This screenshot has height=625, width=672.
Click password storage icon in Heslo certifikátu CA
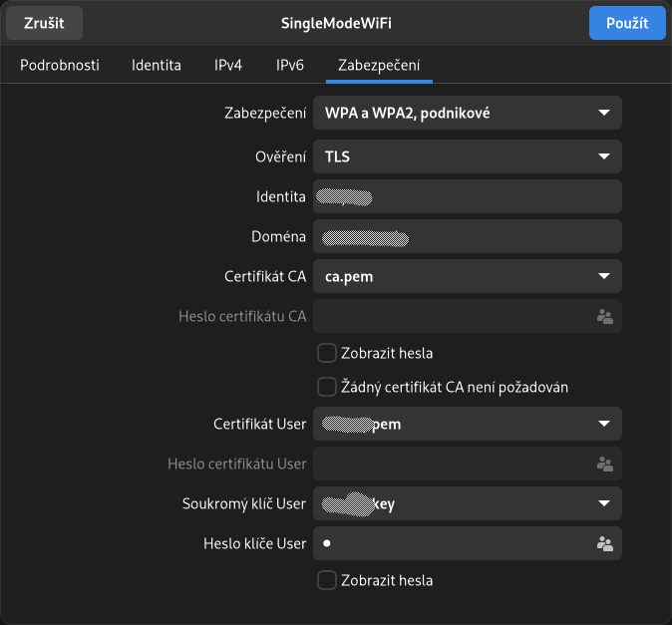pos(603,316)
